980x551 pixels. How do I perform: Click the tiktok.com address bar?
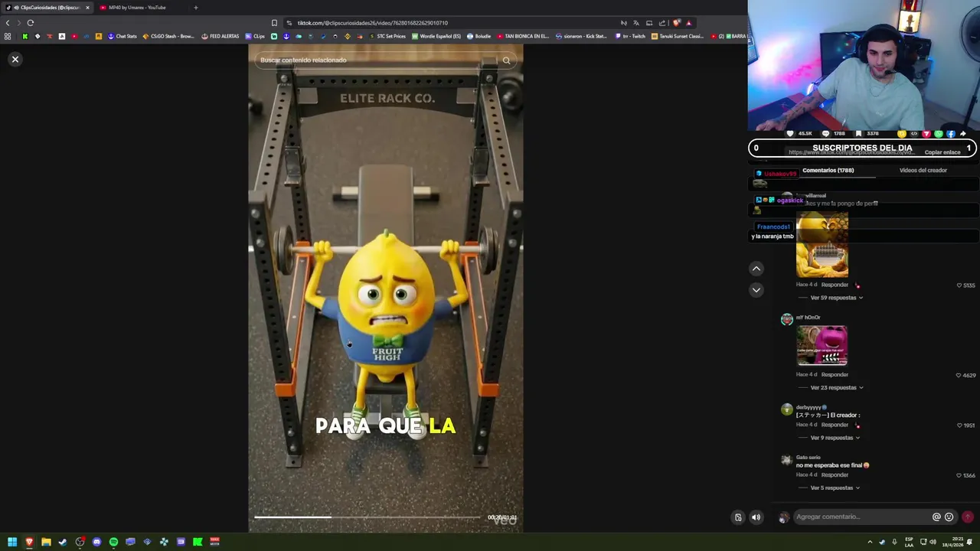click(x=452, y=23)
